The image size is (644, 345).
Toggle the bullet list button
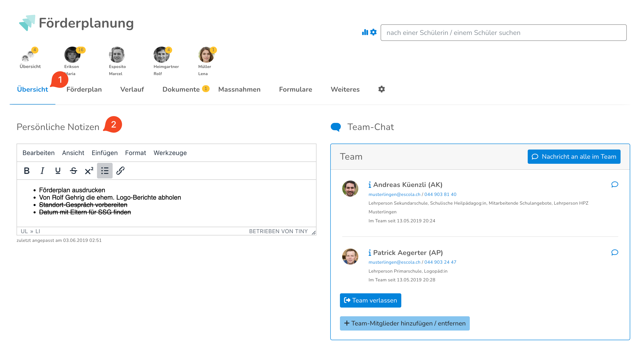click(x=105, y=171)
